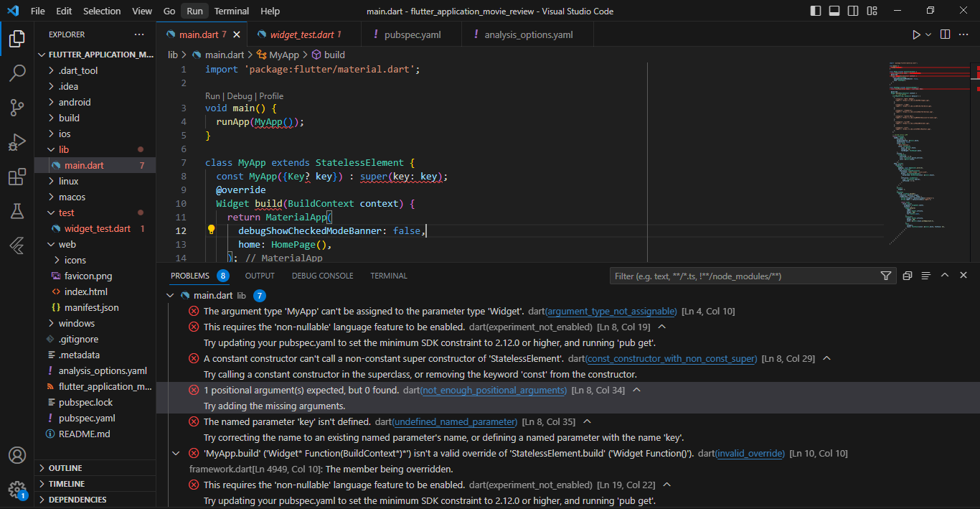Image resolution: width=980 pixels, height=509 pixels.
Task: Open the Terminal menu
Action: click(232, 11)
